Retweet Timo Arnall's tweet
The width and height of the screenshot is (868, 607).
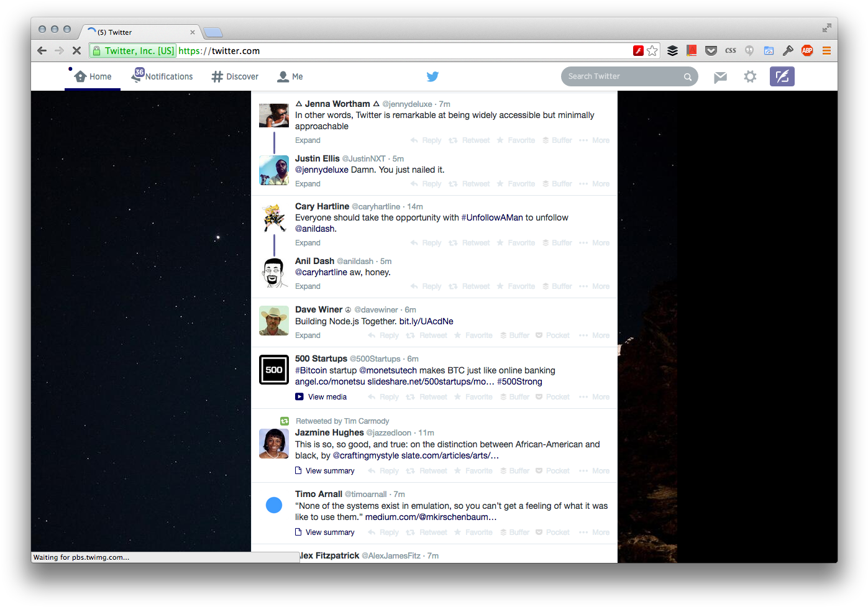click(427, 532)
